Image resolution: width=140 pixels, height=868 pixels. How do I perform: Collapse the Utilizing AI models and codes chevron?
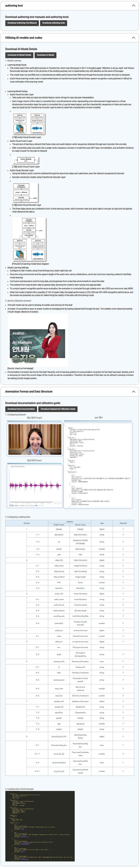(133, 38)
